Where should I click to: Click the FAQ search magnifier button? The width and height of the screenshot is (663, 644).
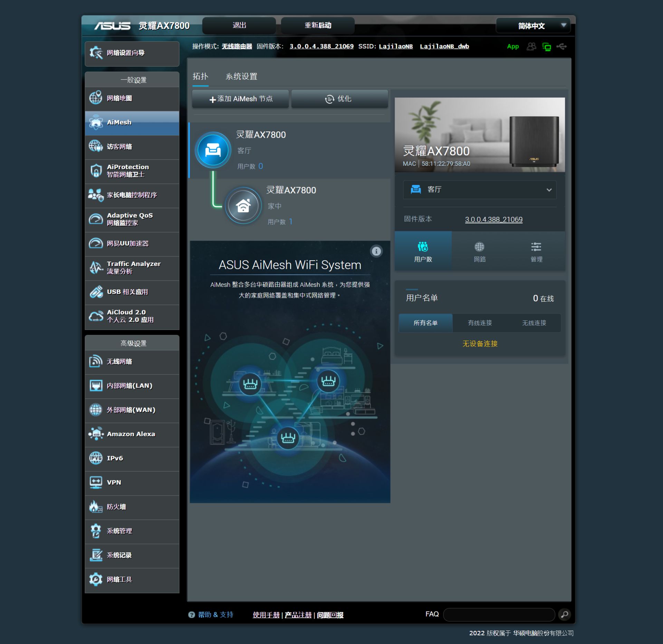pos(564,615)
